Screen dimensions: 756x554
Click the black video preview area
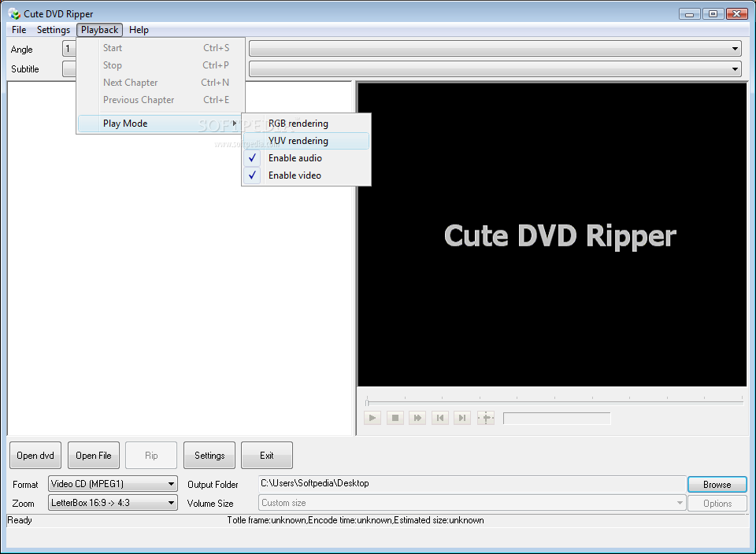552,235
